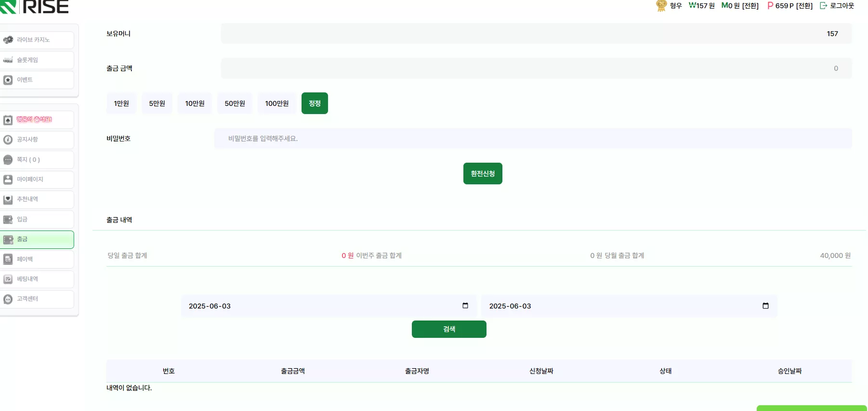Viewport: 868px width, 411px height.
Task: Click the 상태 column header
Action: click(x=666, y=371)
